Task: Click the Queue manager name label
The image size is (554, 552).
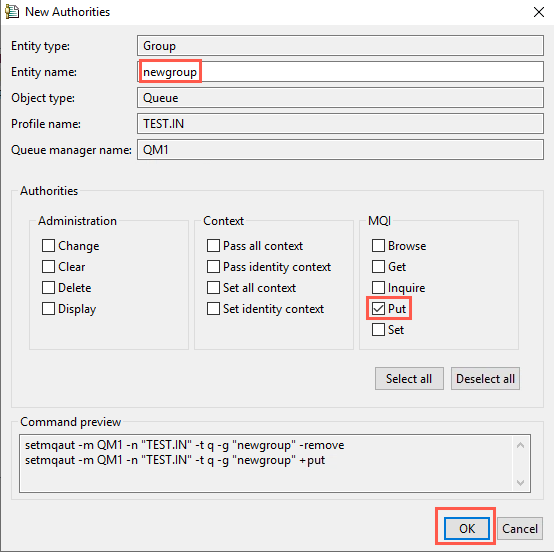Action: tap(71, 150)
